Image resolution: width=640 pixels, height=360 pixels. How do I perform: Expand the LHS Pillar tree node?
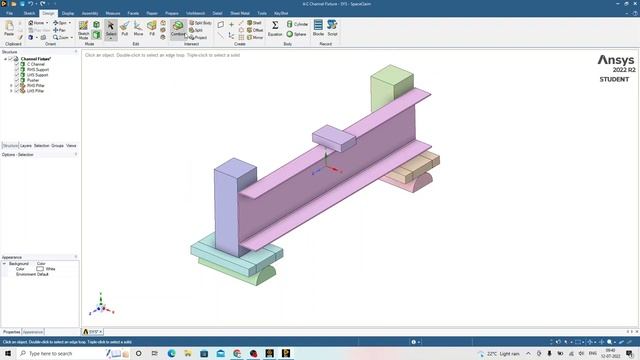(11, 91)
